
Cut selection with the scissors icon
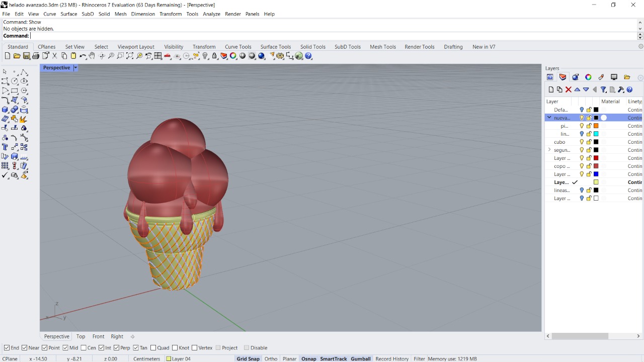tap(54, 56)
